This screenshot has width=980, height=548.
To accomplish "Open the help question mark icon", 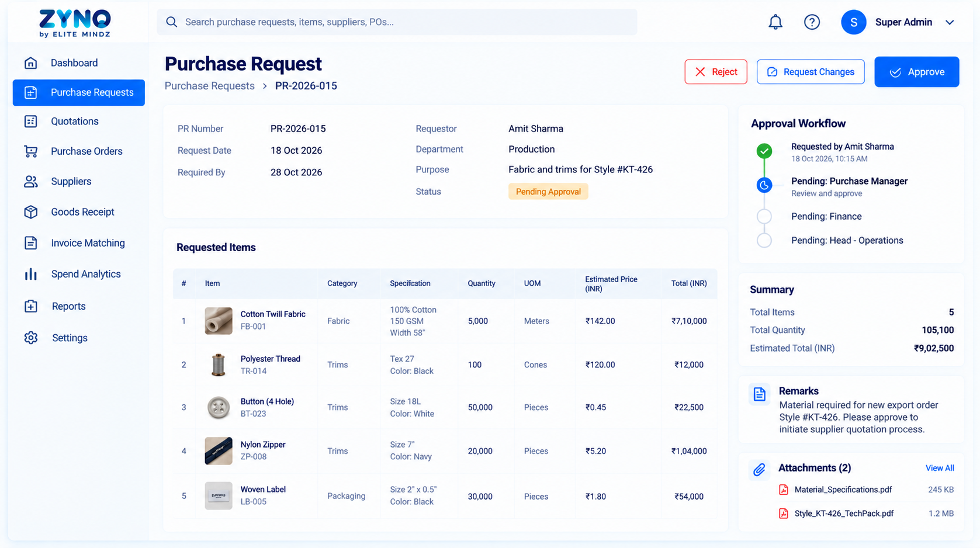I will pos(812,22).
